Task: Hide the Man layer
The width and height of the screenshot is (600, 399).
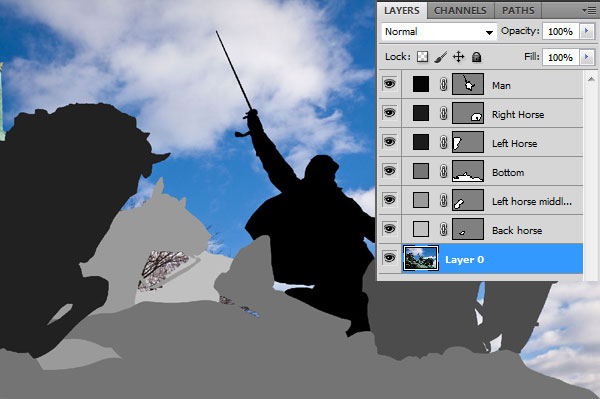Action: coord(390,84)
